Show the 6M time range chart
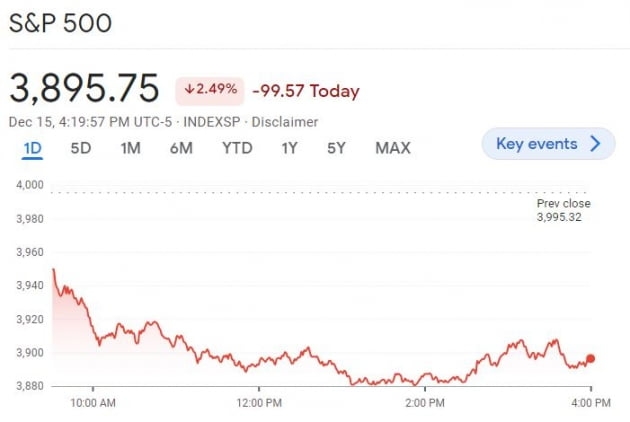This screenshot has height=422, width=630. tap(181, 148)
